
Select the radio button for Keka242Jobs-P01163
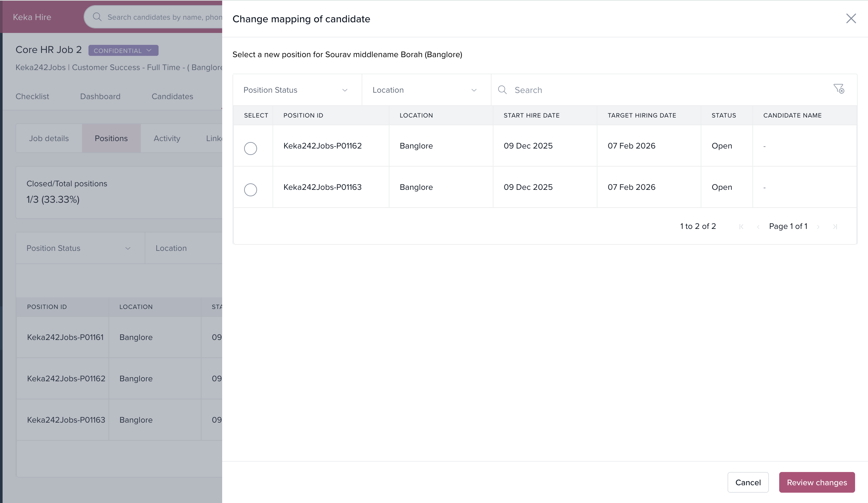(x=250, y=190)
